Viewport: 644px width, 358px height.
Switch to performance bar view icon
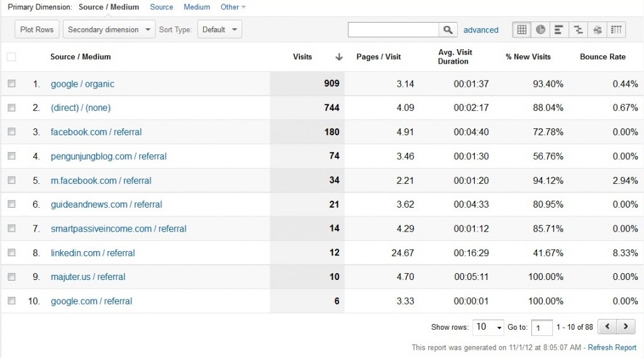[x=559, y=30]
